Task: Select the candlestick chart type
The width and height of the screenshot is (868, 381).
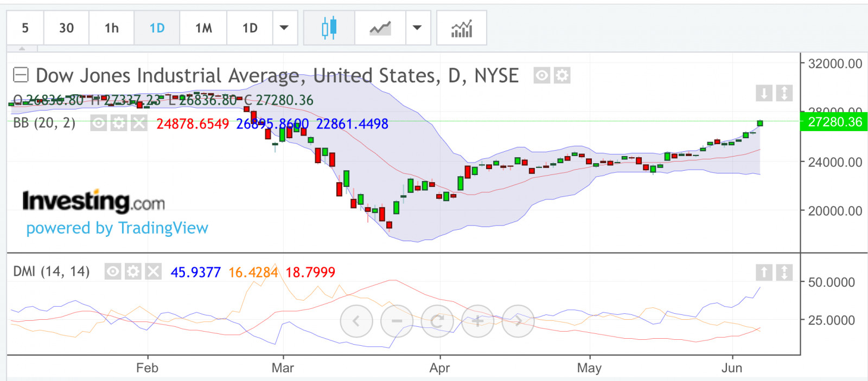Action: [329, 28]
